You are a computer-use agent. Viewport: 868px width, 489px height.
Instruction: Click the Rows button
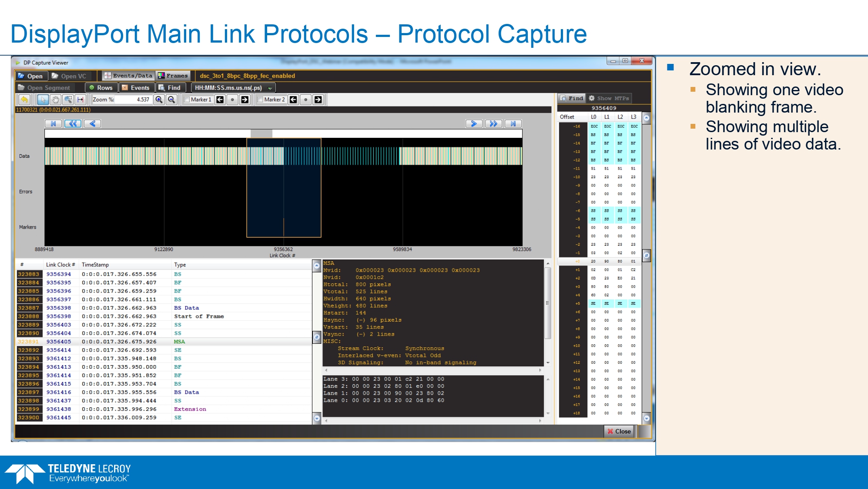tap(101, 87)
